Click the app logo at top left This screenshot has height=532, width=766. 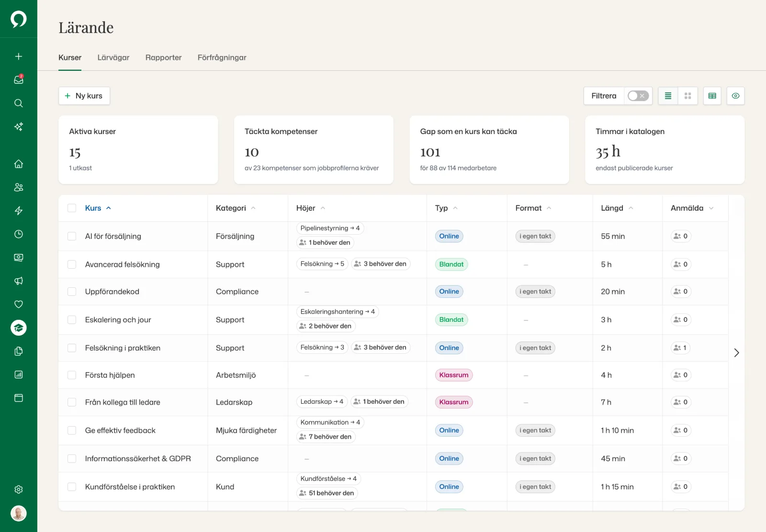19,19
